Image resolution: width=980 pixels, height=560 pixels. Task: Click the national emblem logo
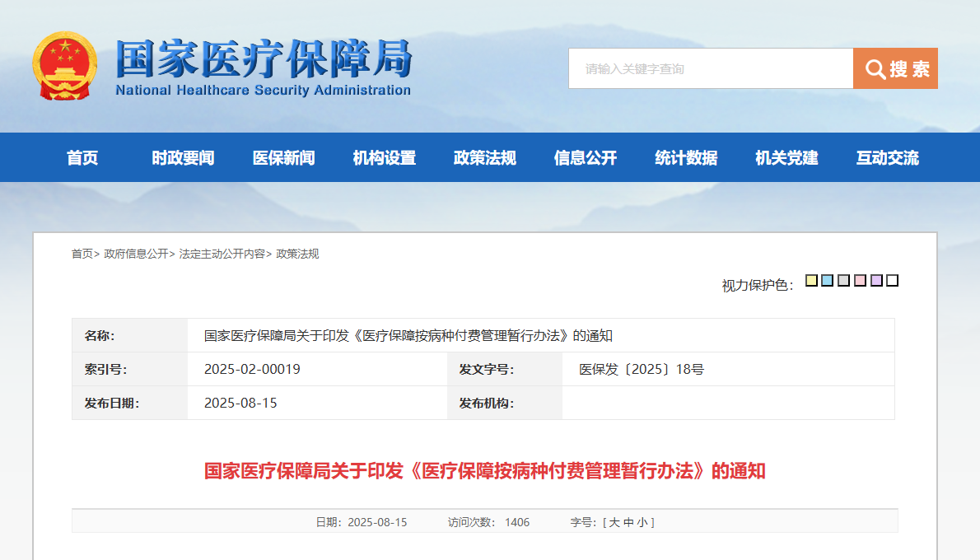pyautogui.click(x=63, y=66)
